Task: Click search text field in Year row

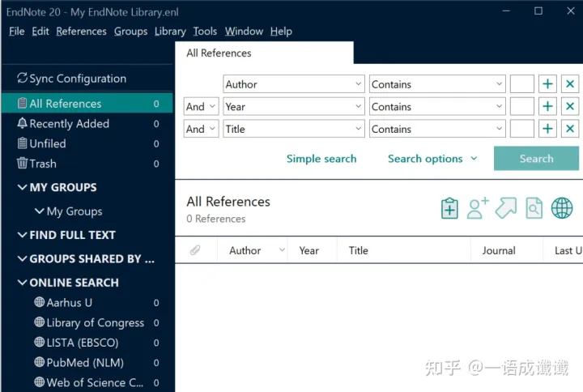Action: (x=522, y=106)
